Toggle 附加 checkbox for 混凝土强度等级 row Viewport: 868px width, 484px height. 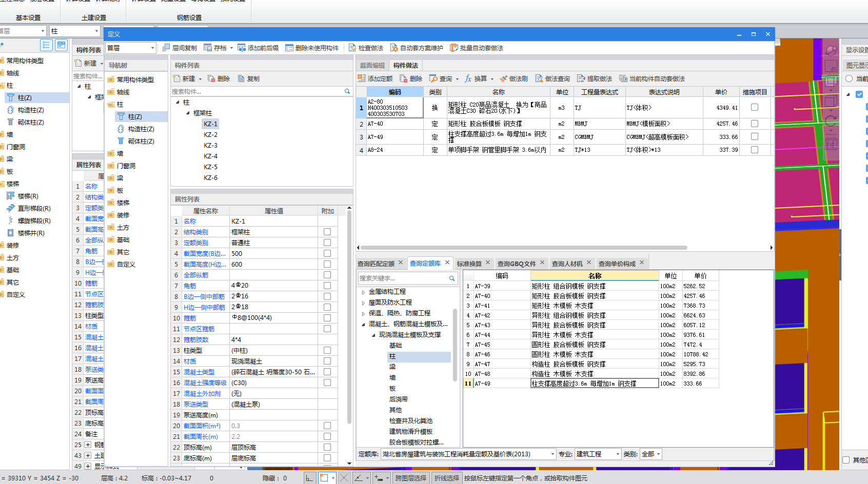click(x=327, y=382)
